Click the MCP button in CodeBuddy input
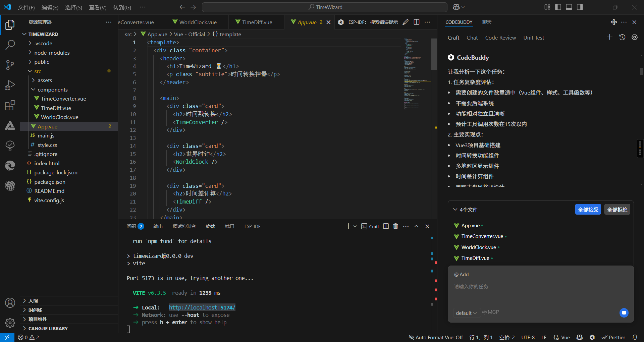644x342 pixels. click(491, 312)
